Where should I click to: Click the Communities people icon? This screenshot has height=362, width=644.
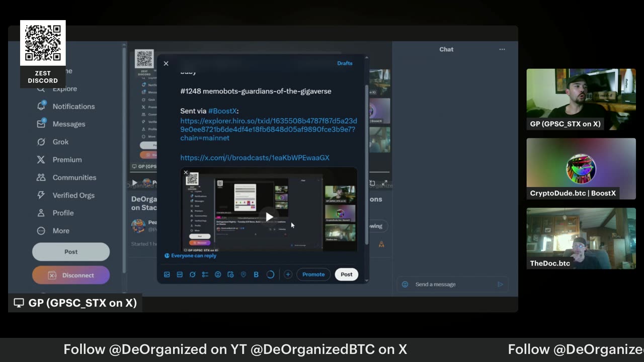coord(41,177)
